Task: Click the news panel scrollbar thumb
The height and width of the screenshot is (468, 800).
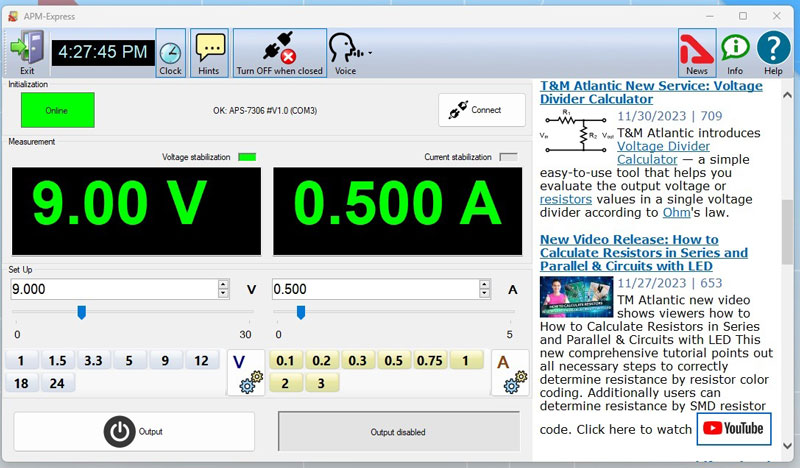Action: [x=787, y=232]
